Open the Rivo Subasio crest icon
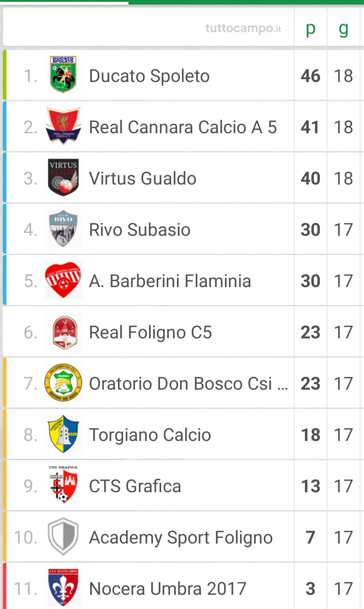The width and height of the screenshot is (364, 609). coord(63,228)
